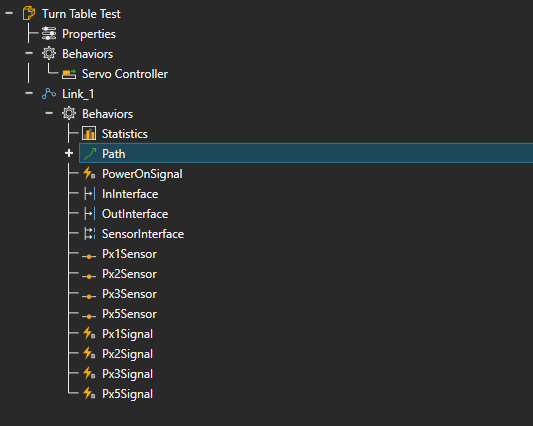Collapse the Behaviors node under Link_1
Viewport: 533px width, 426px height.
pyautogui.click(x=49, y=113)
